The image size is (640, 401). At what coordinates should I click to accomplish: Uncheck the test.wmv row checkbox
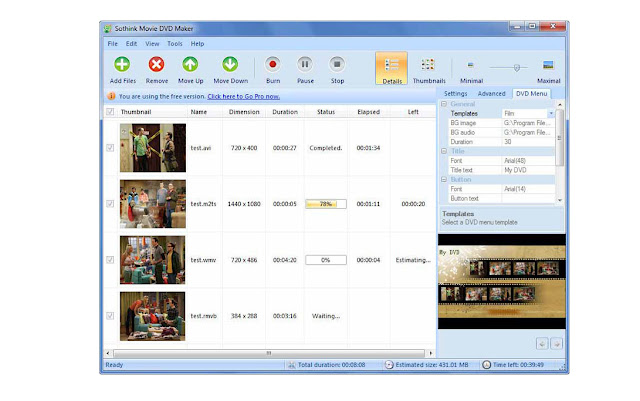[110, 260]
